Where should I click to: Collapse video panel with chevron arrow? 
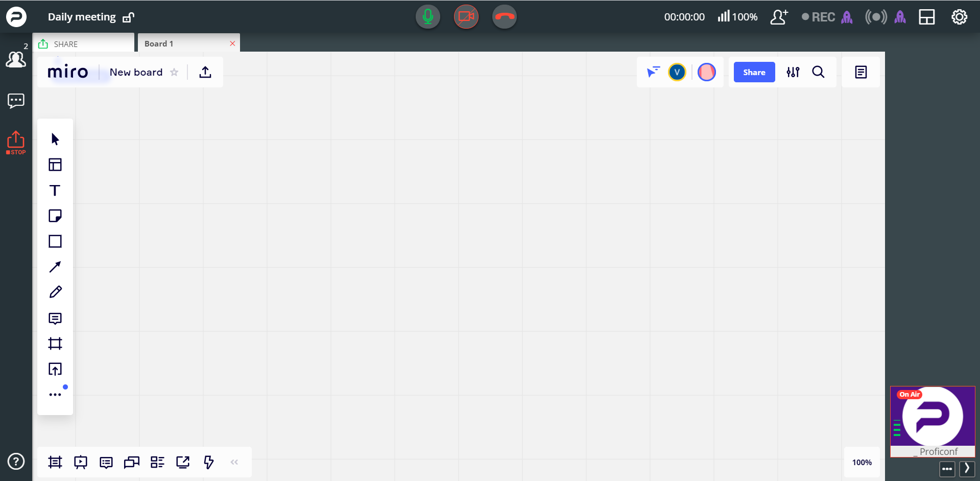967,469
